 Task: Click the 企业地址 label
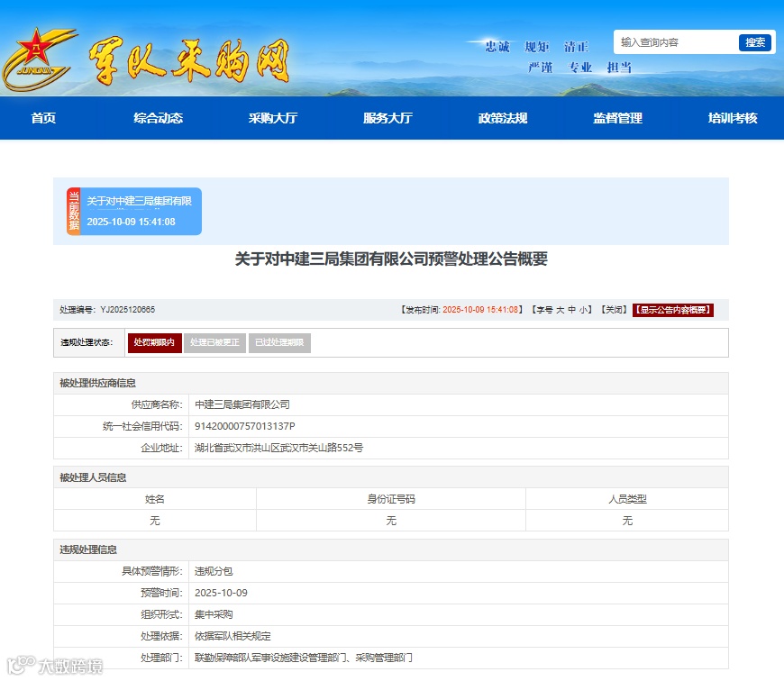(x=161, y=448)
